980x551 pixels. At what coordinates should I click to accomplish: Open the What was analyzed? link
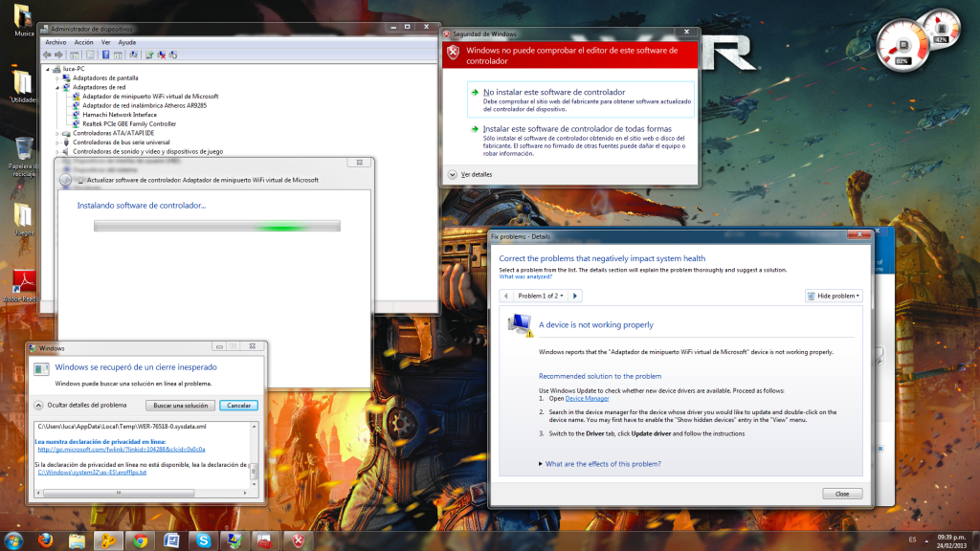click(x=525, y=276)
